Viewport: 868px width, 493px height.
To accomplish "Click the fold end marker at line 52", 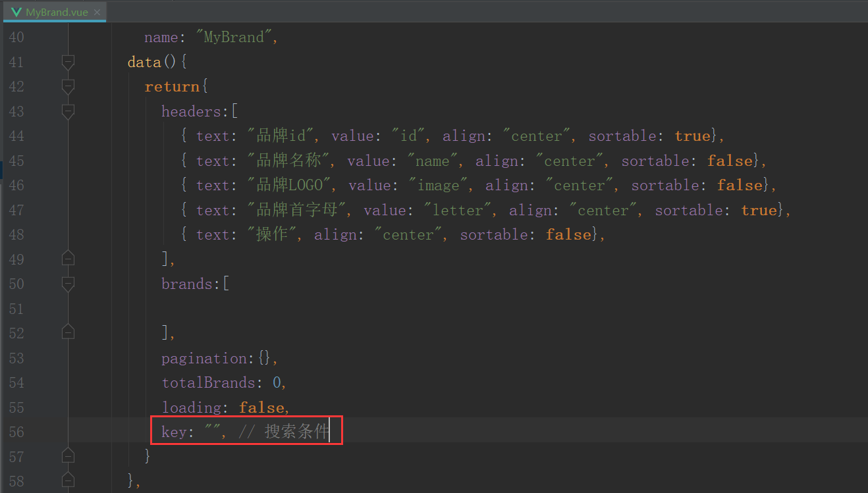I will pyautogui.click(x=68, y=333).
